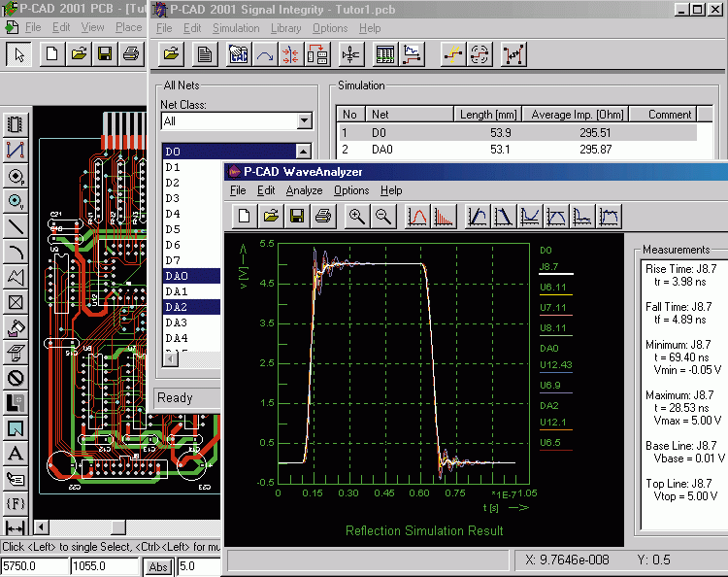Click the yellow lightning net icon
Image resolution: width=728 pixels, height=577 pixels.
coord(452,54)
